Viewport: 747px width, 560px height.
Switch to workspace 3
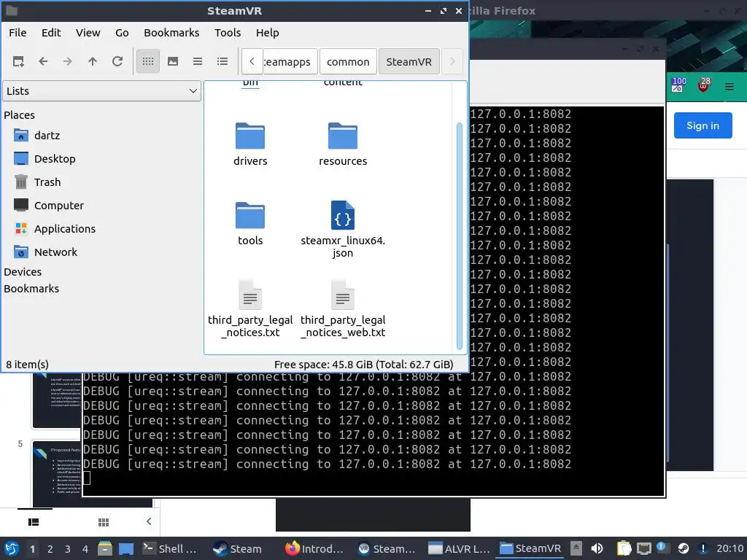68,549
